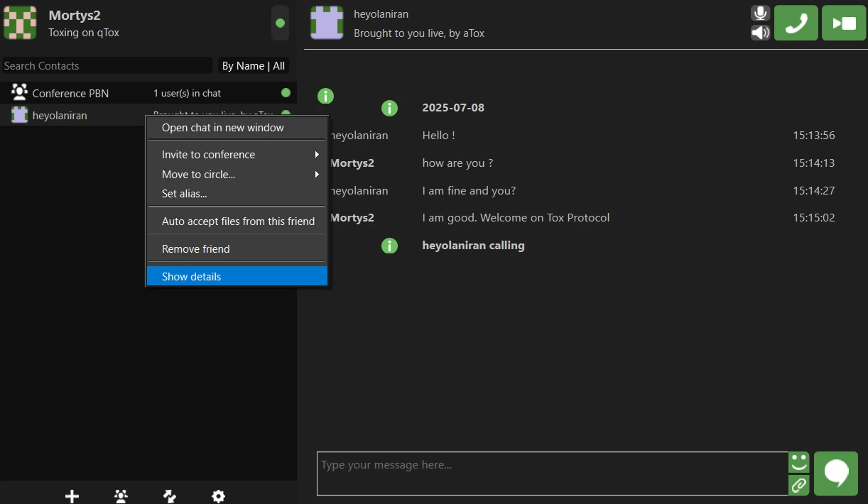This screenshot has width=868, height=504.
Task: Start a video call with heyolaniran
Action: 843,23
